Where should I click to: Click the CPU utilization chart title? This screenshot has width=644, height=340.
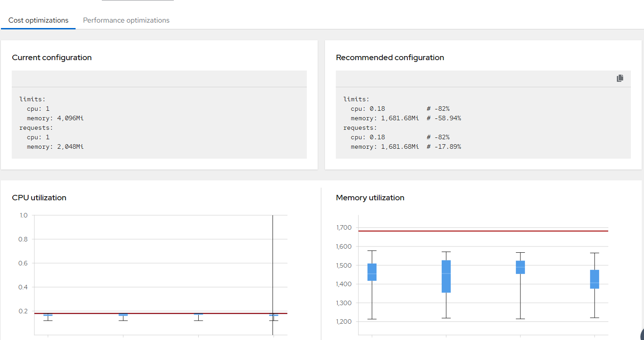coord(39,198)
